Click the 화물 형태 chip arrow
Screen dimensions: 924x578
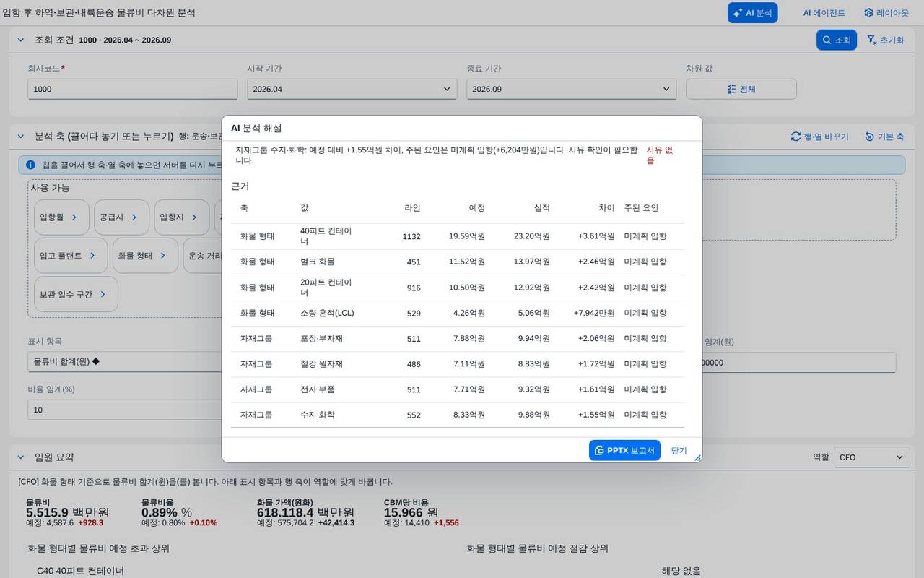pos(165,256)
